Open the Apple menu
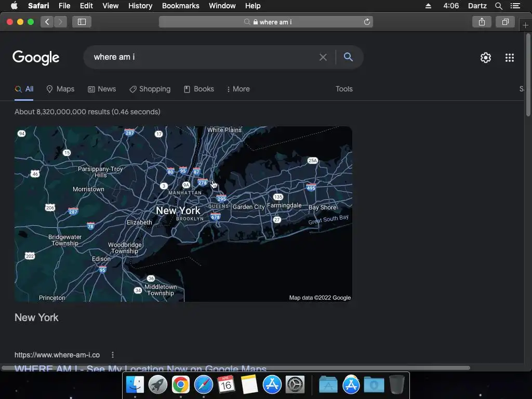532x399 pixels. [x=14, y=6]
